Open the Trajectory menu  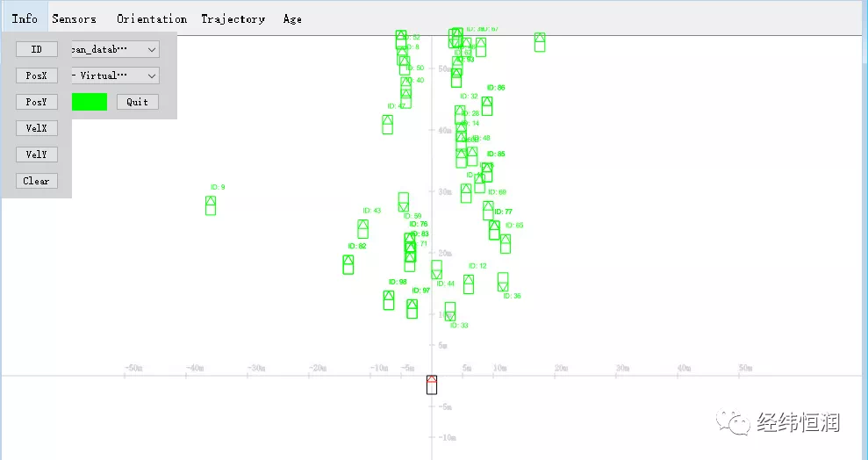pos(233,18)
